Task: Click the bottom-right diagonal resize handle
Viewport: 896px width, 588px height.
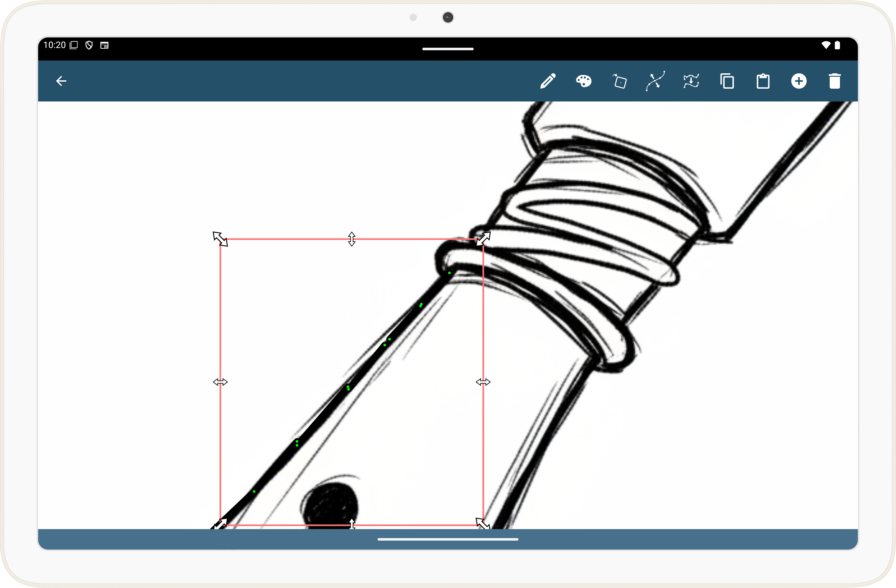Action: tap(482, 524)
